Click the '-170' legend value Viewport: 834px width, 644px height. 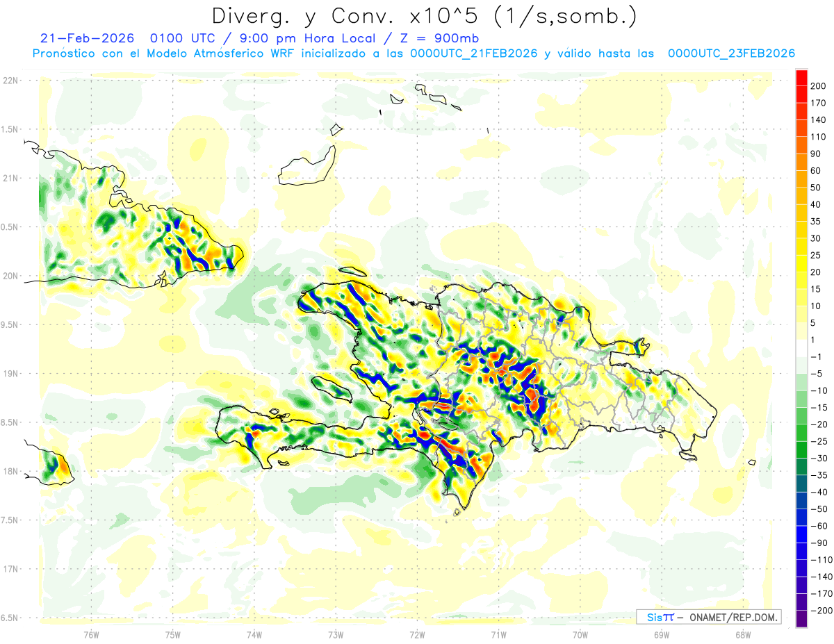coord(823,594)
